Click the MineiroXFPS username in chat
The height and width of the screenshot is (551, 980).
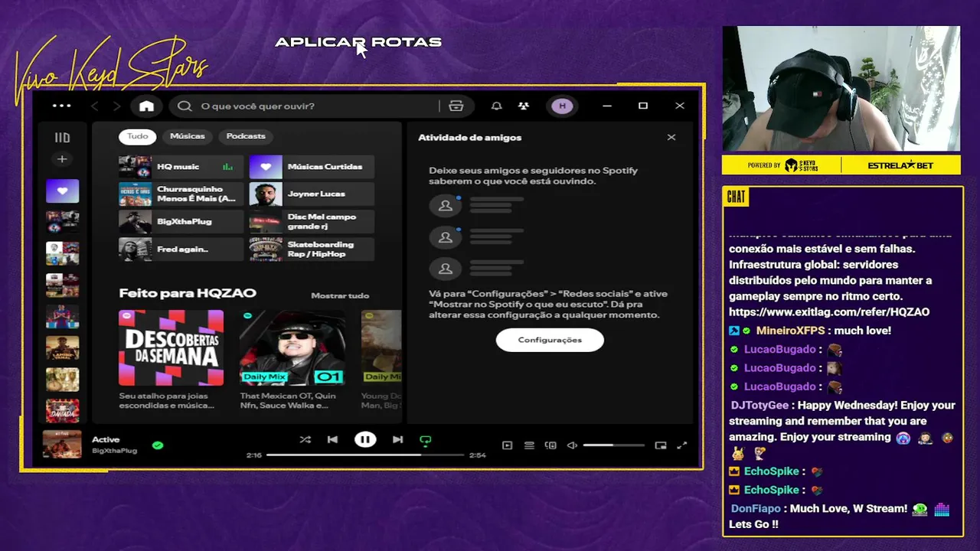coord(791,331)
